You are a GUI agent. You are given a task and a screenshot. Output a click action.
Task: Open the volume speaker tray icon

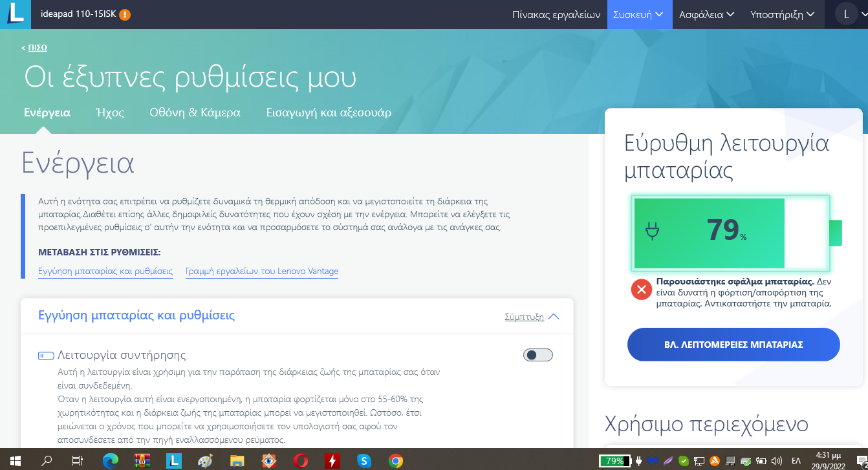coord(776,461)
